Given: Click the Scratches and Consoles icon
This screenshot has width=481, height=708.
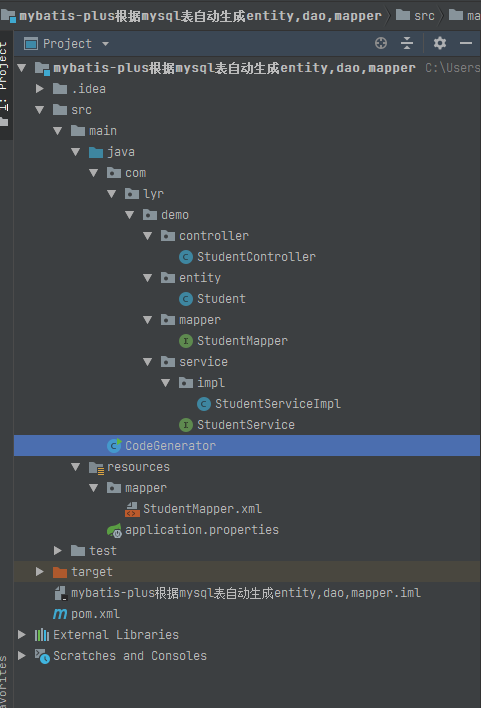Looking at the screenshot, I should (42, 656).
